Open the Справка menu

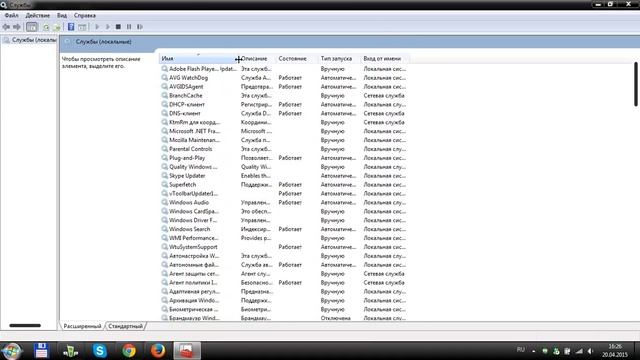85,16
